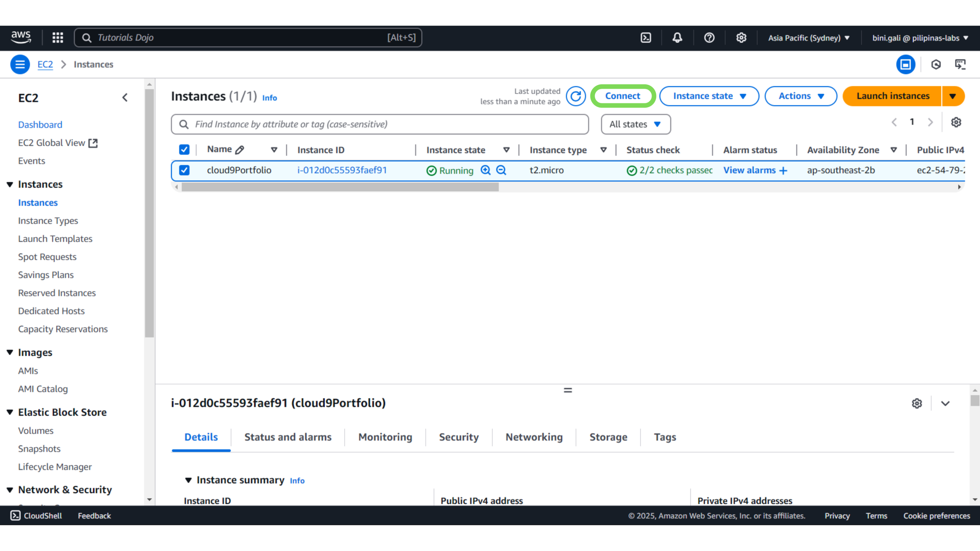Edit the Name column pencil icon
Screen dimensions: 980x551
pos(240,150)
